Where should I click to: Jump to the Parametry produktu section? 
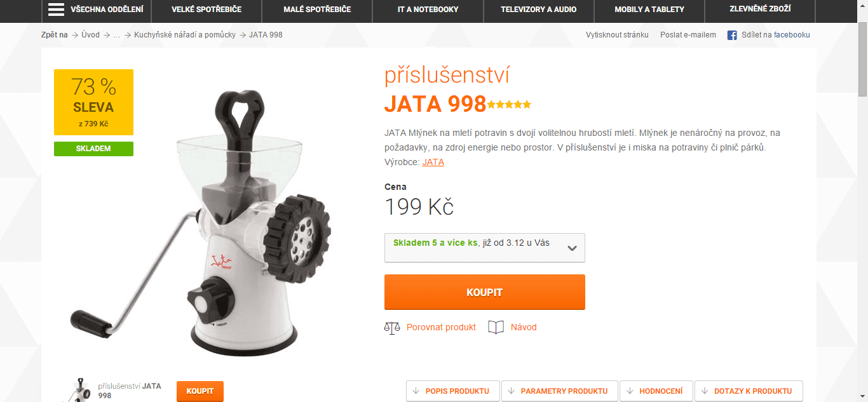coord(559,391)
